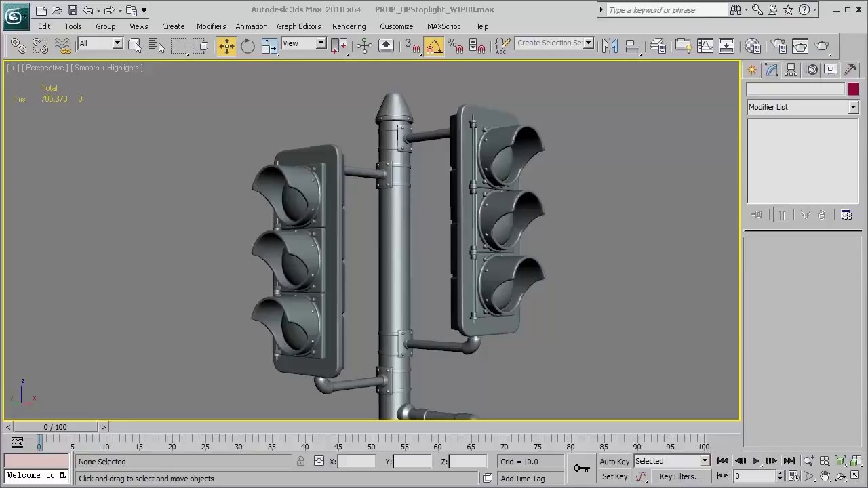868x488 pixels.
Task: Activate Select and Uniform Scale tool
Action: [x=269, y=46]
